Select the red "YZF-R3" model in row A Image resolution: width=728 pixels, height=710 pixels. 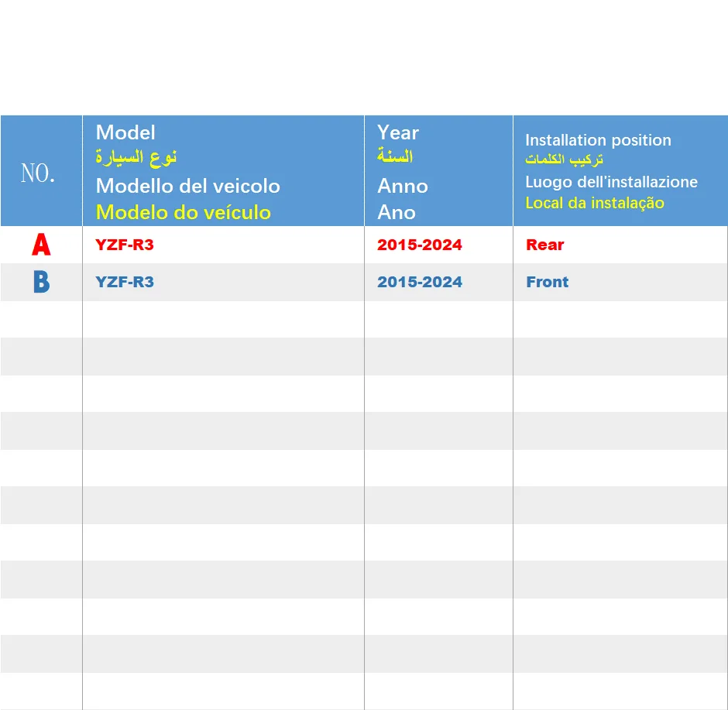[x=125, y=245]
